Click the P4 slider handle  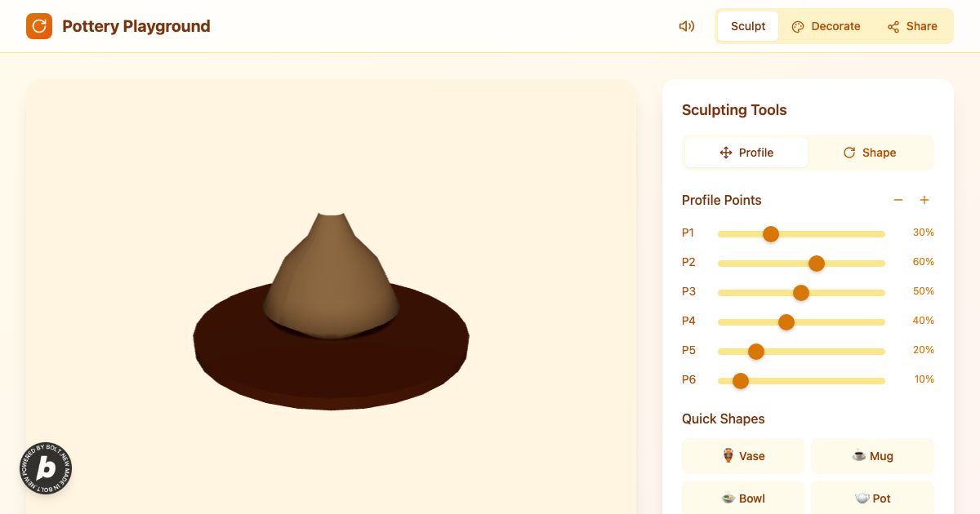tap(786, 322)
